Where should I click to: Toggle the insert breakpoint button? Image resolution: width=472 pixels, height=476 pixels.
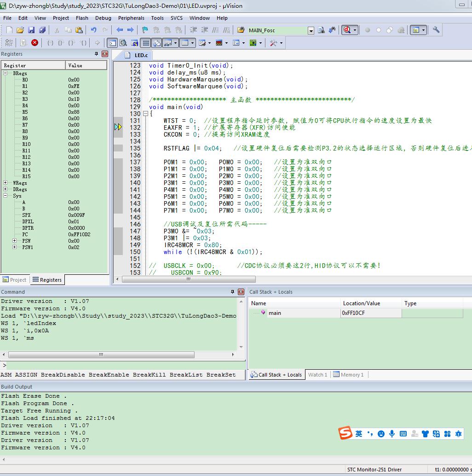368,30
